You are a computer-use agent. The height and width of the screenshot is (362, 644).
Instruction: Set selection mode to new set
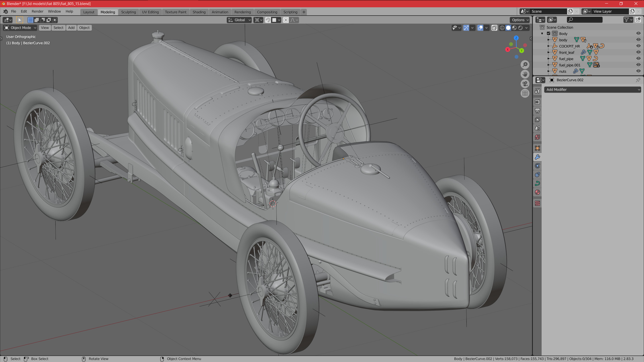click(30, 20)
